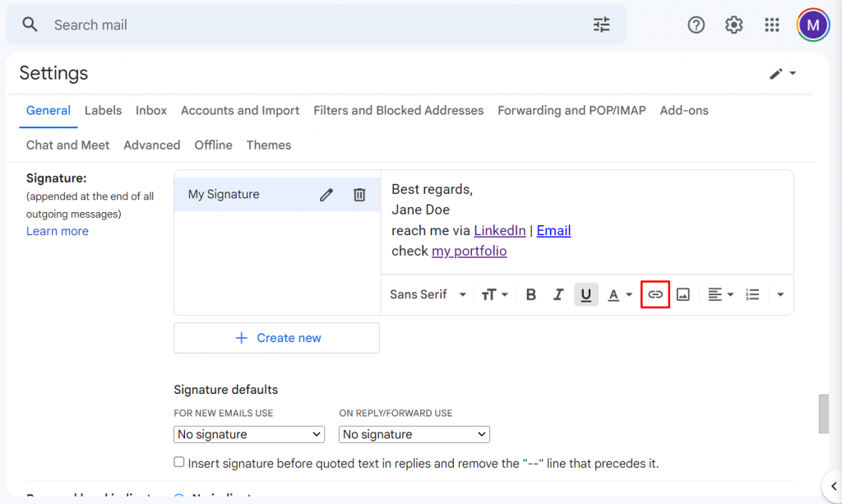Viewport: 842px width, 504px height.
Task: Open the Learn more link
Action: click(58, 231)
